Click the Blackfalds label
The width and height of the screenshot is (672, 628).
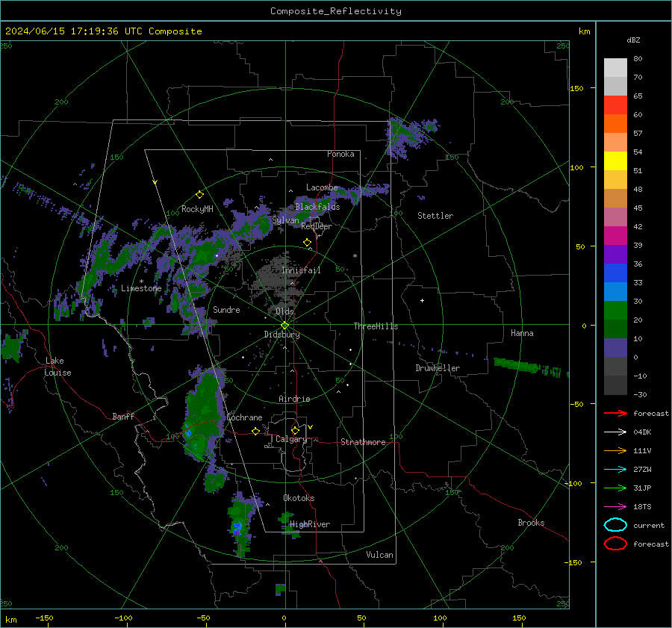[317, 207]
